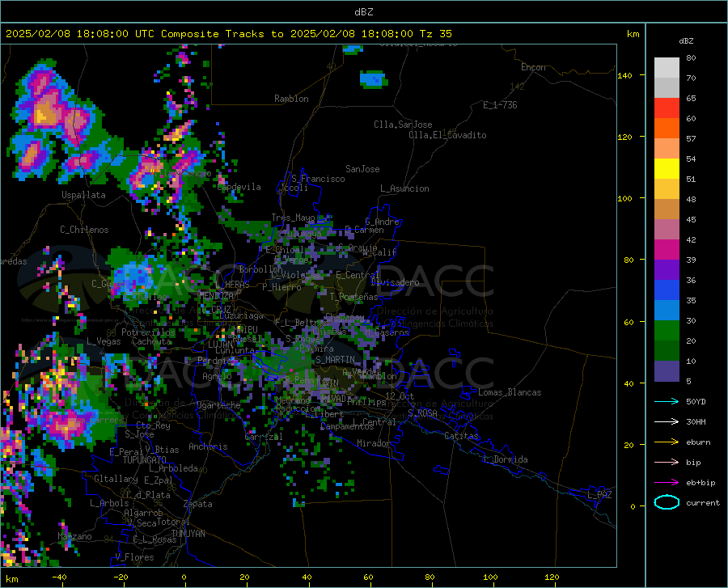Select the red 60-65 dBZ legend swatch

click(667, 108)
